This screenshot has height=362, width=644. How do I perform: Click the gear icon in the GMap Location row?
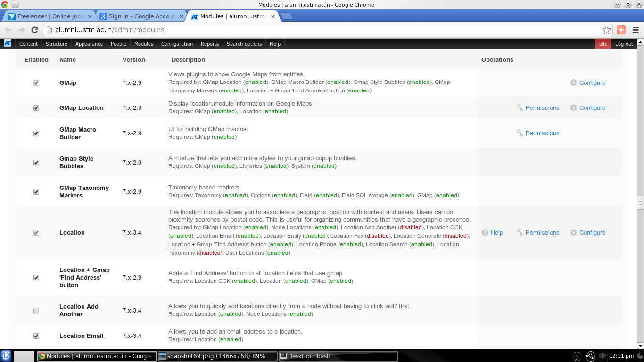[x=573, y=107]
